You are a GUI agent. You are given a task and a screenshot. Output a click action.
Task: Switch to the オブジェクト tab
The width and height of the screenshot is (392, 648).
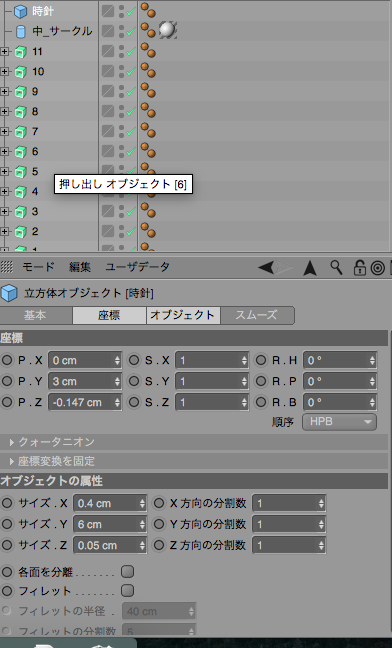point(183,315)
